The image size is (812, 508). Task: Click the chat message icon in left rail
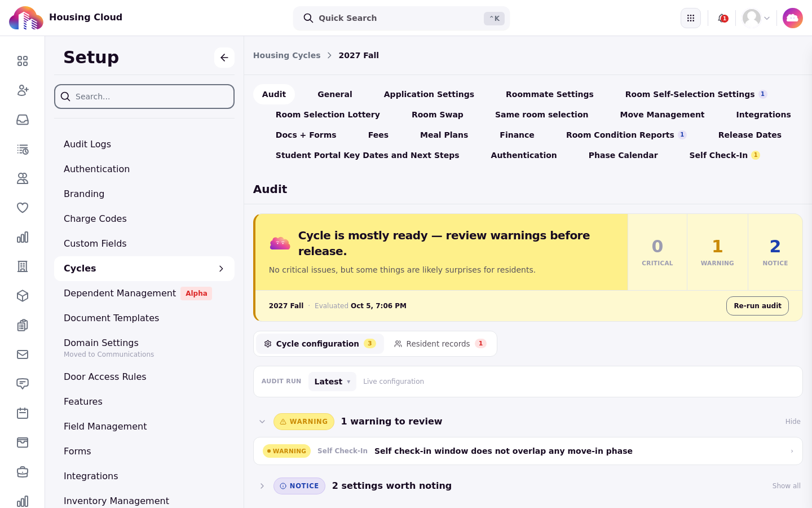coord(23,384)
